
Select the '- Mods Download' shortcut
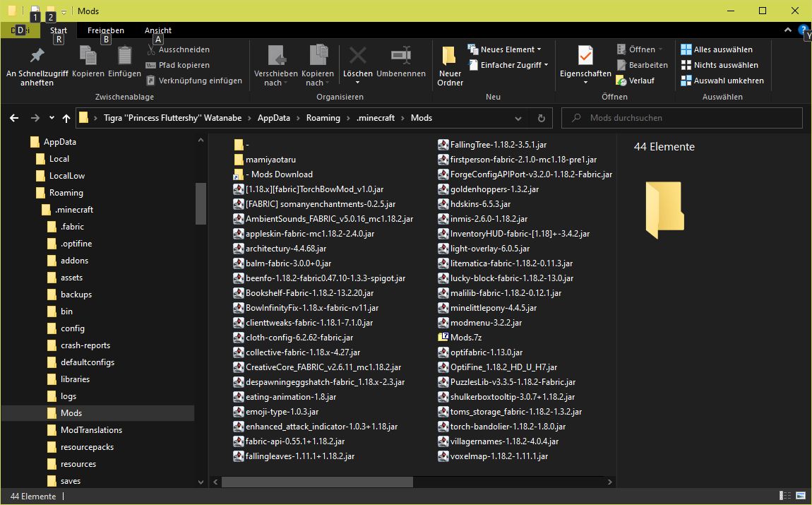point(273,174)
